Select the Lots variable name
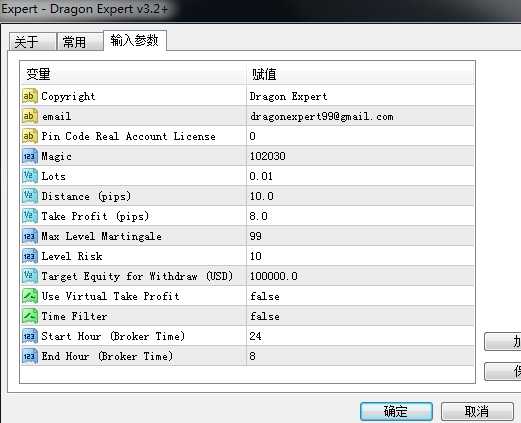This screenshot has height=423, width=521. [x=53, y=176]
